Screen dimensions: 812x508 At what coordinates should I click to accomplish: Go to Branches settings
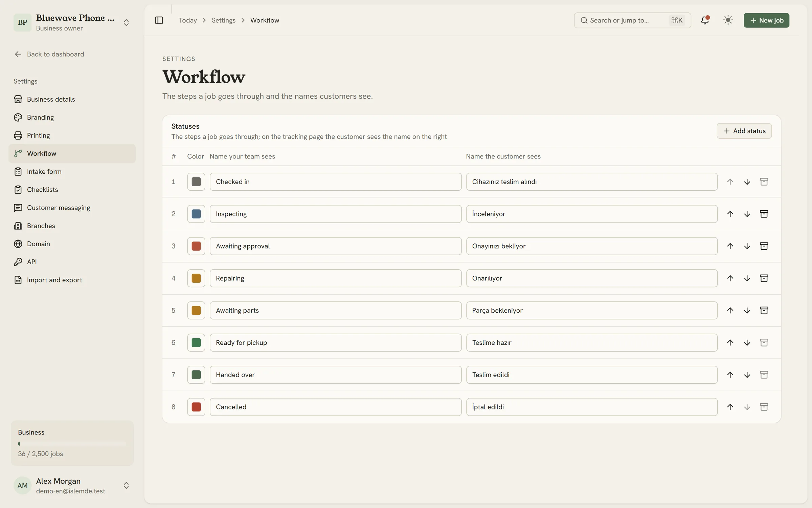coord(72,226)
